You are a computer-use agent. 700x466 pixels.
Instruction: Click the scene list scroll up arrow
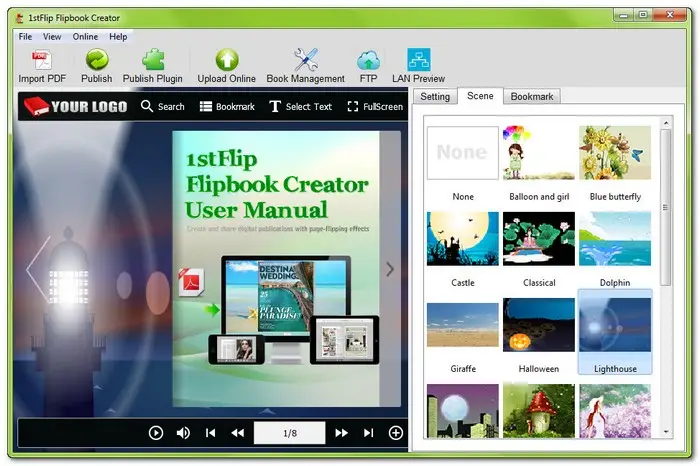[x=666, y=122]
